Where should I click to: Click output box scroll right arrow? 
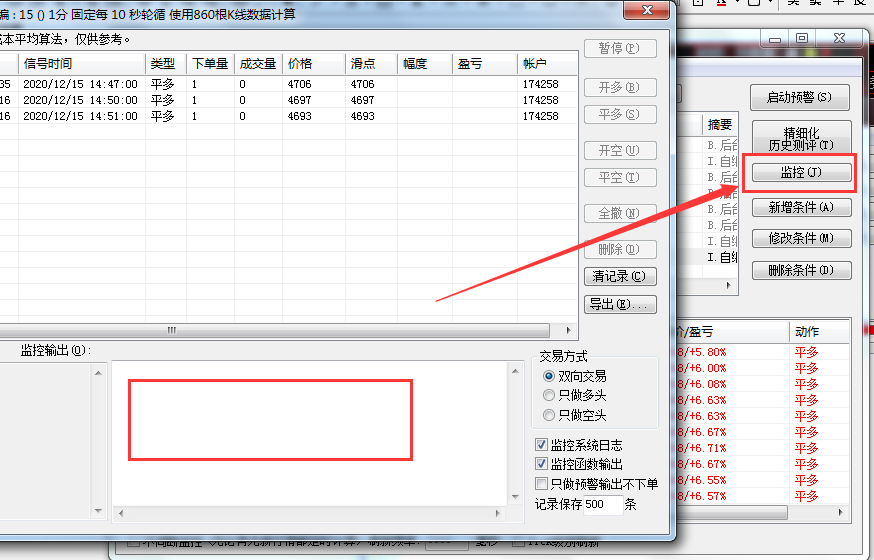click(498, 514)
